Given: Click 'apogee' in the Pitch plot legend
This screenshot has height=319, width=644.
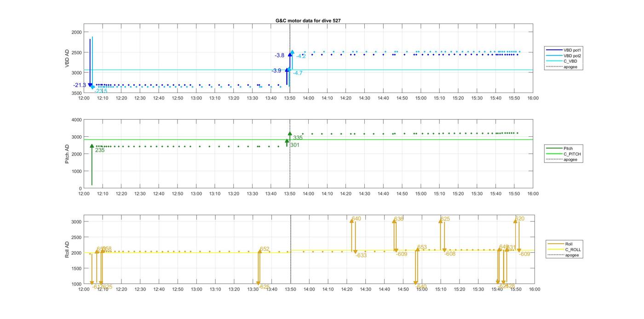Looking at the screenshot, I should (x=570, y=160).
